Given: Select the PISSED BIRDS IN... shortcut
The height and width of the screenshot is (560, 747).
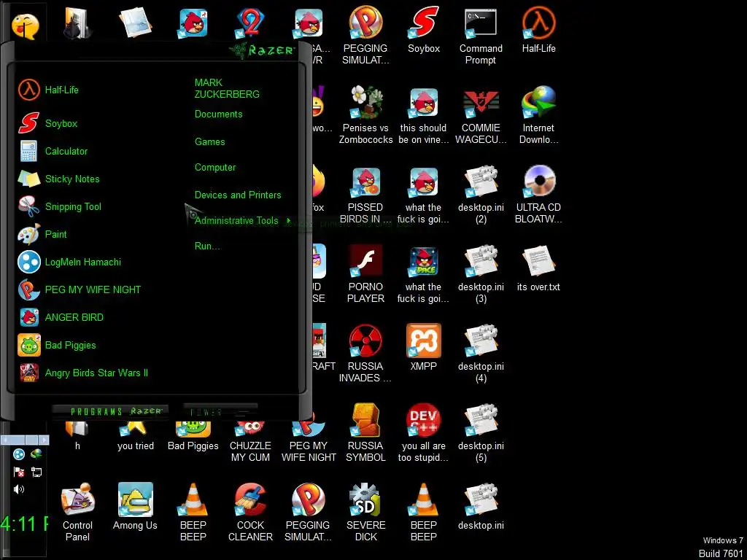Looking at the screenshot, I should [365, 195].
